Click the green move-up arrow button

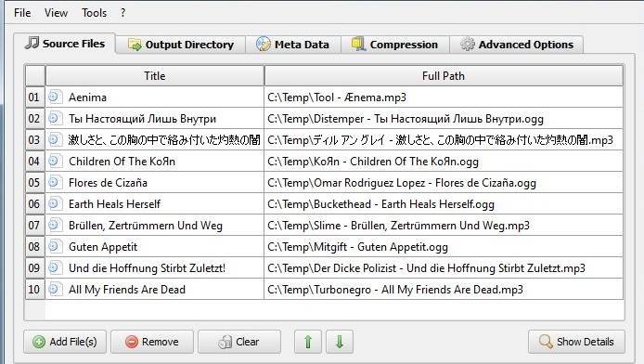coord(308,342)
